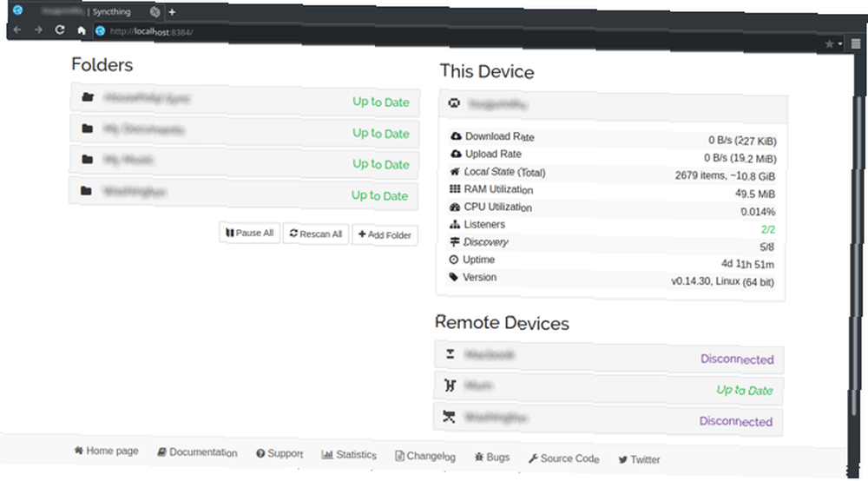Click the Uptime value 4d 11h 51m
The width and height of the screenshot is (868, 481).
coord(747,264)
